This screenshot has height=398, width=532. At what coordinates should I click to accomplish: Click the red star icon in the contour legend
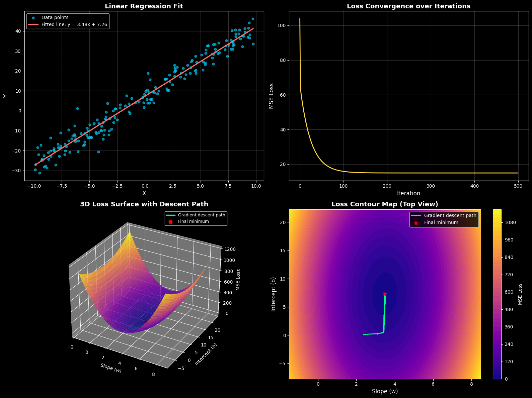(x=416, y=223)
